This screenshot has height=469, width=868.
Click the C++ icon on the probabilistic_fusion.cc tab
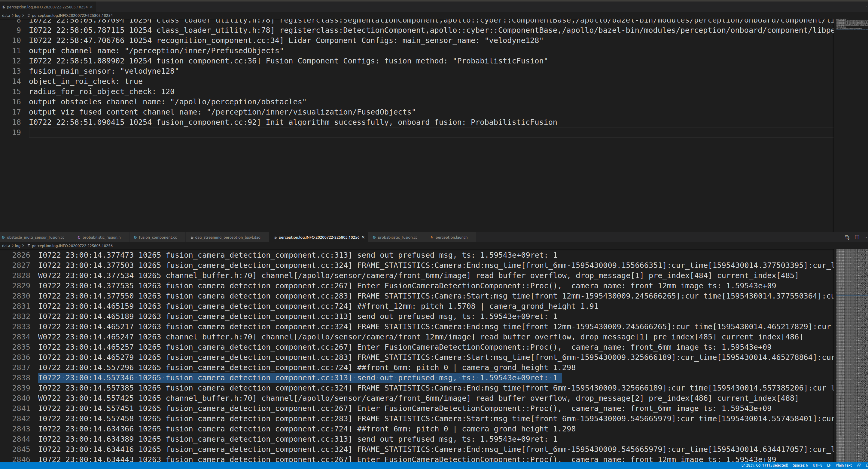pyautogui.click(x=374, y=237)
